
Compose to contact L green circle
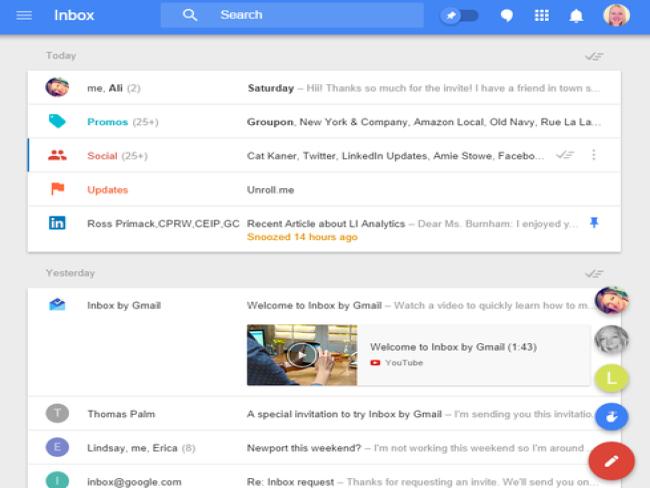611,378
